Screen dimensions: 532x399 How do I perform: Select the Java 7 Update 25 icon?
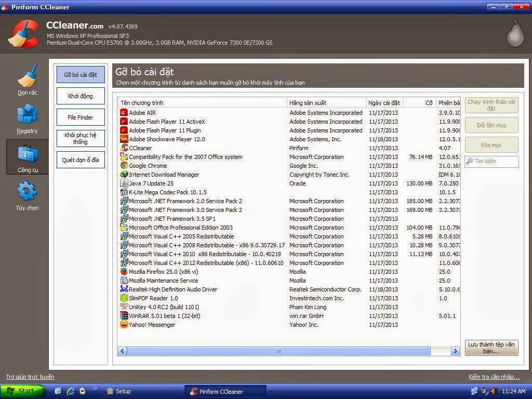click(x=124, y=183)
